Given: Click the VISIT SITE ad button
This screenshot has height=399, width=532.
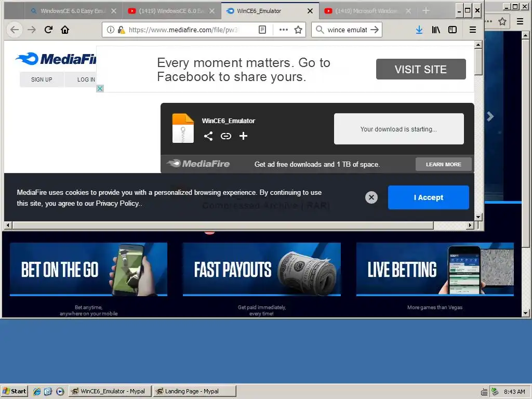Looking at the screenshot, I should (x=421, y=69).
